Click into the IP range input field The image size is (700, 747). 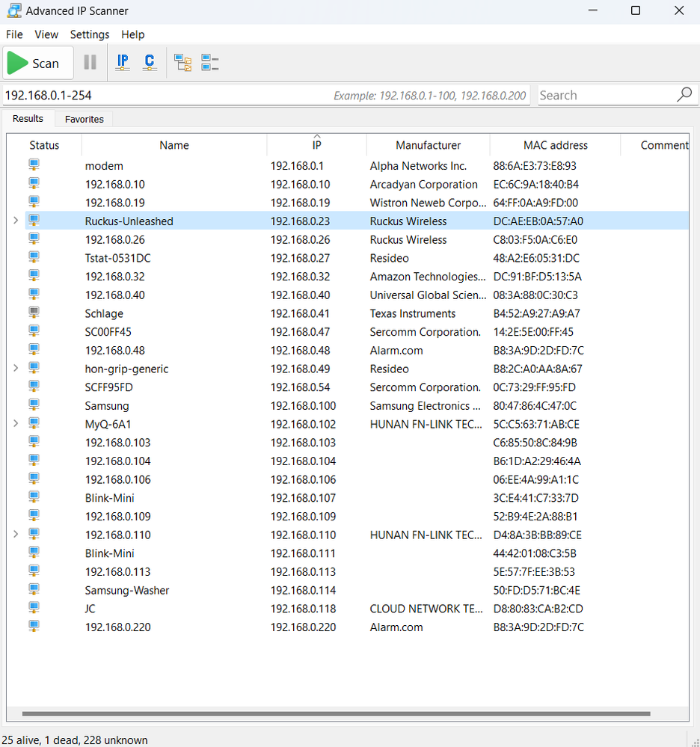165,96
